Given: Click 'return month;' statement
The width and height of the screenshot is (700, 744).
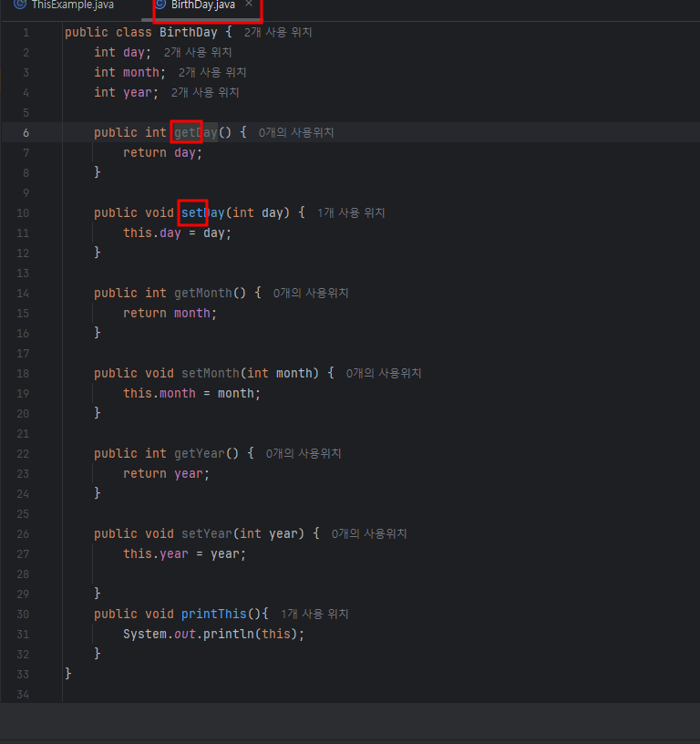Looking at the screenshot, I should 170,313.
